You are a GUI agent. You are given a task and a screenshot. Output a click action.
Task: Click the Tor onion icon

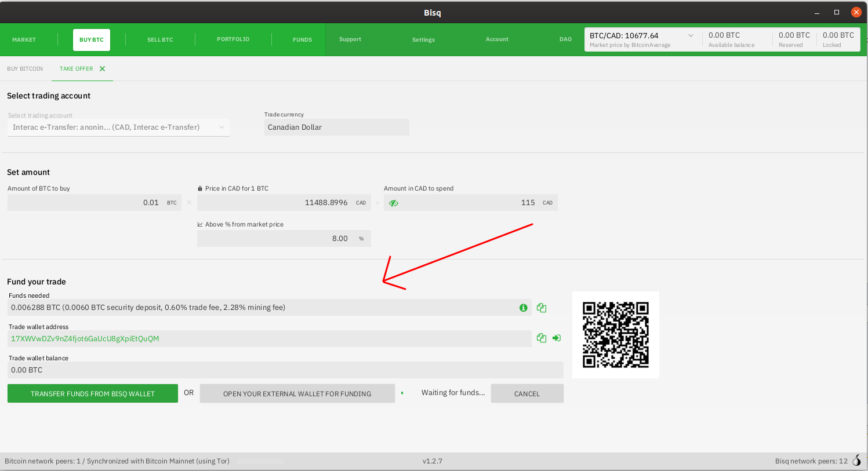pyautogui.click(x=857, y=461)
